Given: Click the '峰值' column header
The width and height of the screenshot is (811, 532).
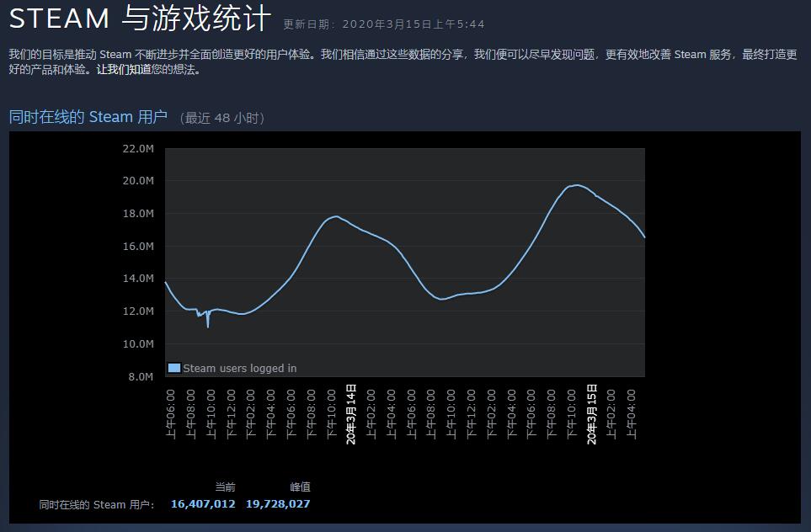Looking at the screenshot, I should click(x=300, y=487).
